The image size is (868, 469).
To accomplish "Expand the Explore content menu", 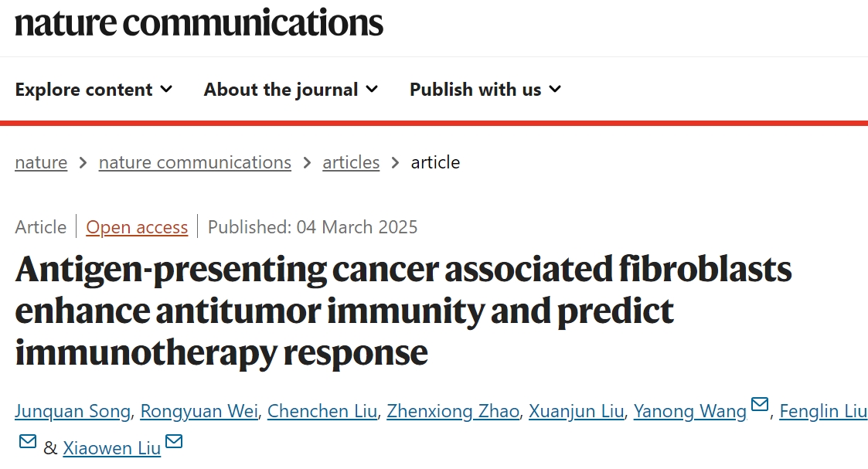I will (94, 90).
